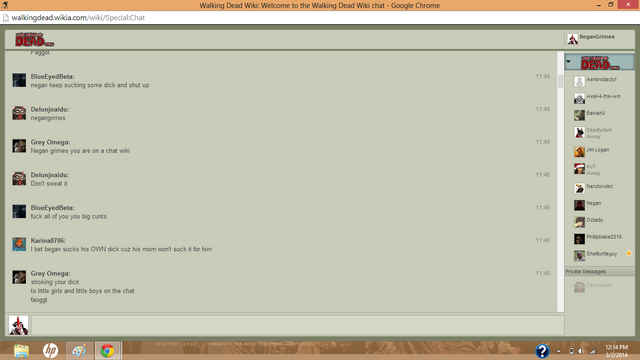Viewport: 640px width, 360px height.
Task: Click the Walking Dead wiki logo header
Action: click(x=35, y=40)
